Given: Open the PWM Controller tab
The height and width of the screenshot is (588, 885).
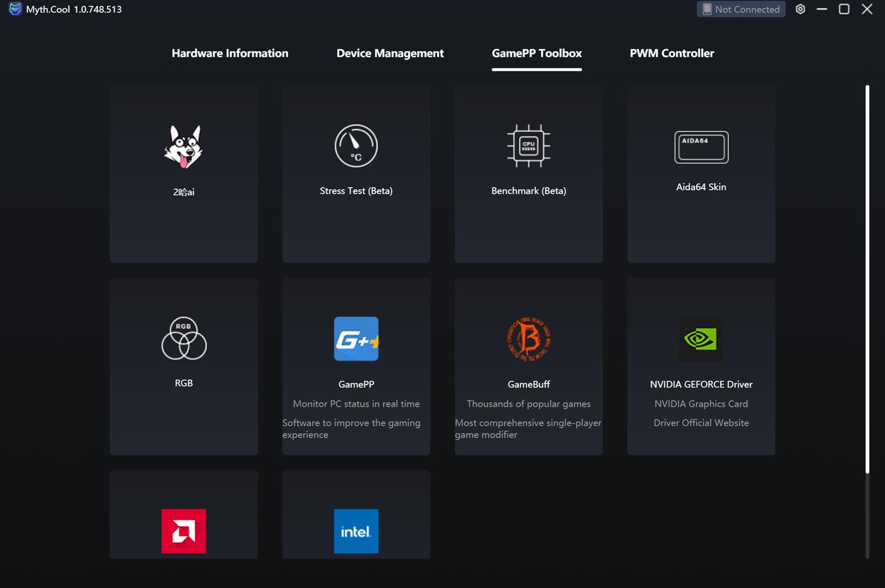Looking at the screenshot, I should click(671, 54).
